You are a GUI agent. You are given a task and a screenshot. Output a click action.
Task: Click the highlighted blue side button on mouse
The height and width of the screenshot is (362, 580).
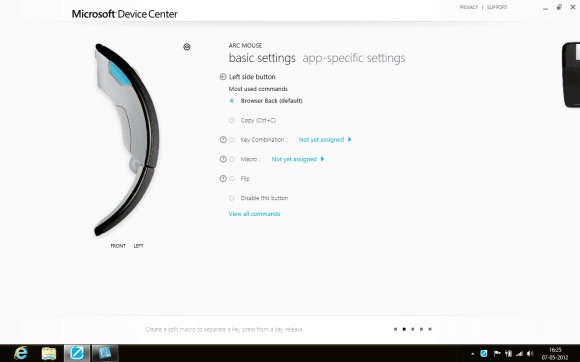coord(119,73)
